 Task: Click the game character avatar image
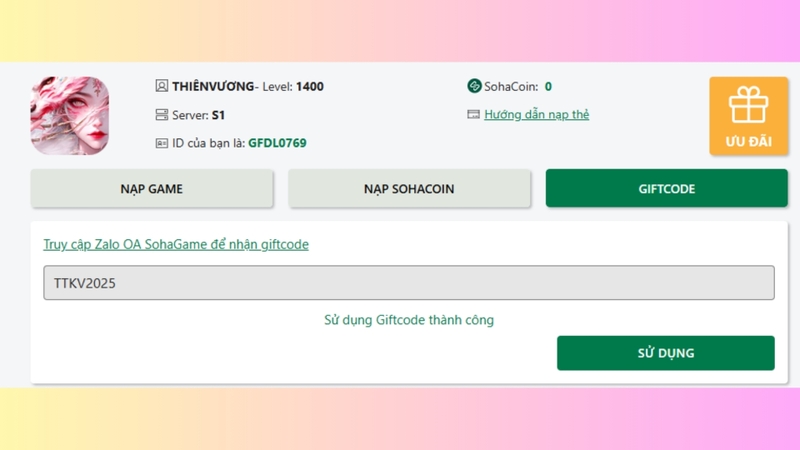point(70,116)
